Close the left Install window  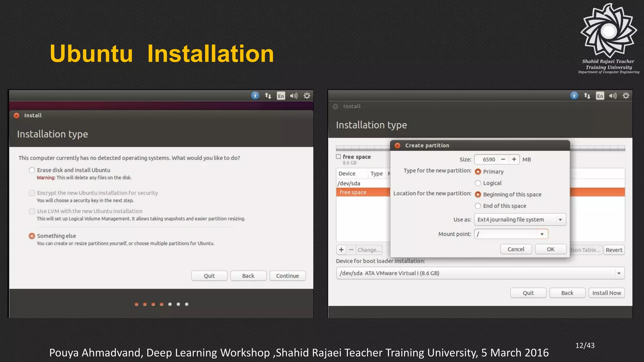[17, 115]
